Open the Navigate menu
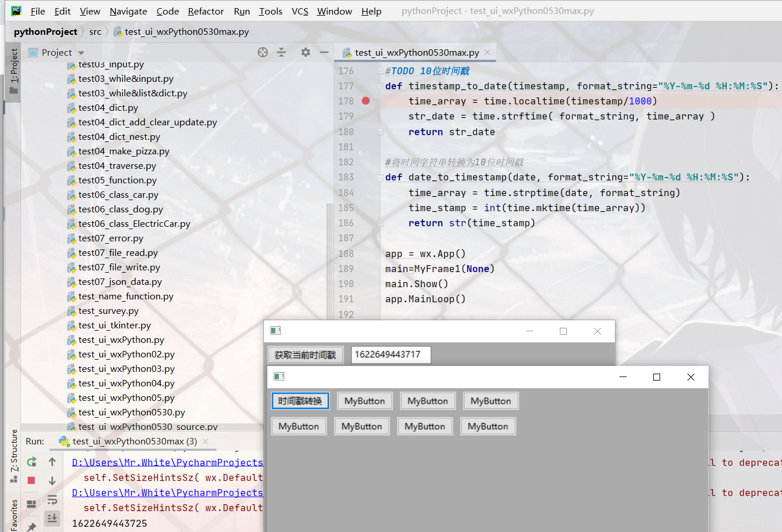Viewport: 782px width, 532px height. coord(128,11)
